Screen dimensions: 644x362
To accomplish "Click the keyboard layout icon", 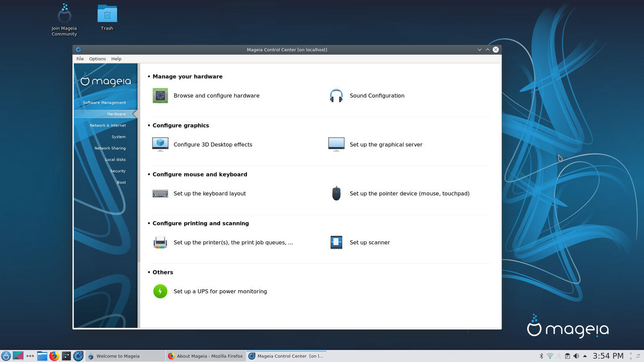I will coord(160,194).
